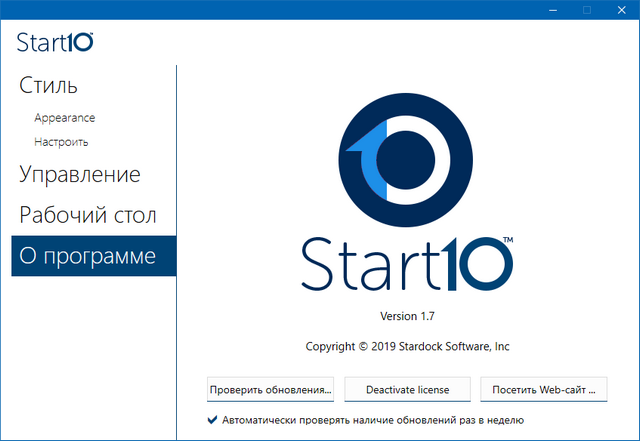Go to the Рабочий стол section
640x441 pixels.
(x=88, y=215)
